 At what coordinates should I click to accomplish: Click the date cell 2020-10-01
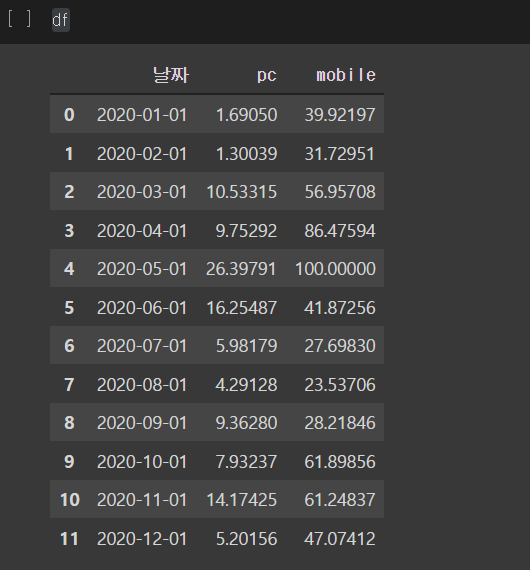(x=142, y=461)
